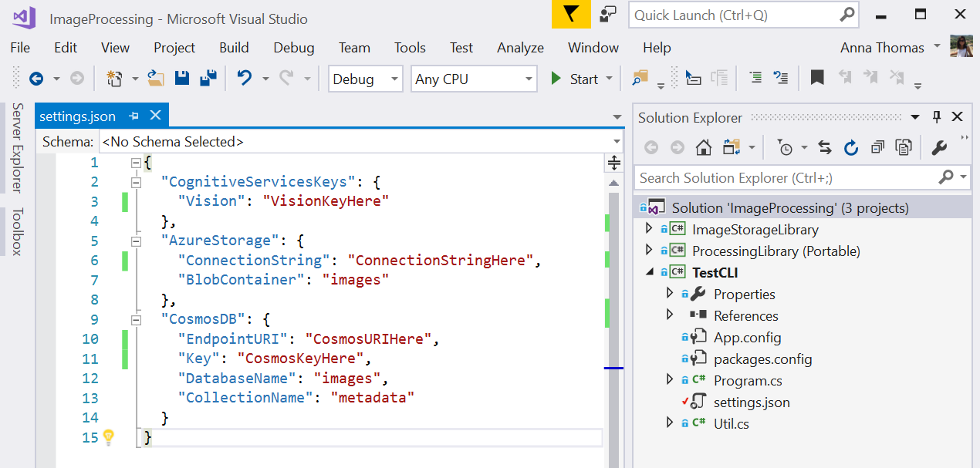Collapse the CognitiveServicesKeys JSON block
Screen dimensions: 980x468
point(137,182)
